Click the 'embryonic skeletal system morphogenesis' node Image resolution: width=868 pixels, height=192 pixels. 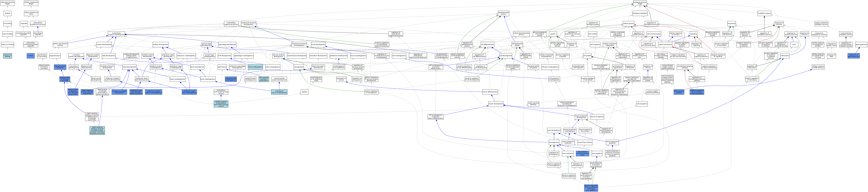(x=154, y=92)
